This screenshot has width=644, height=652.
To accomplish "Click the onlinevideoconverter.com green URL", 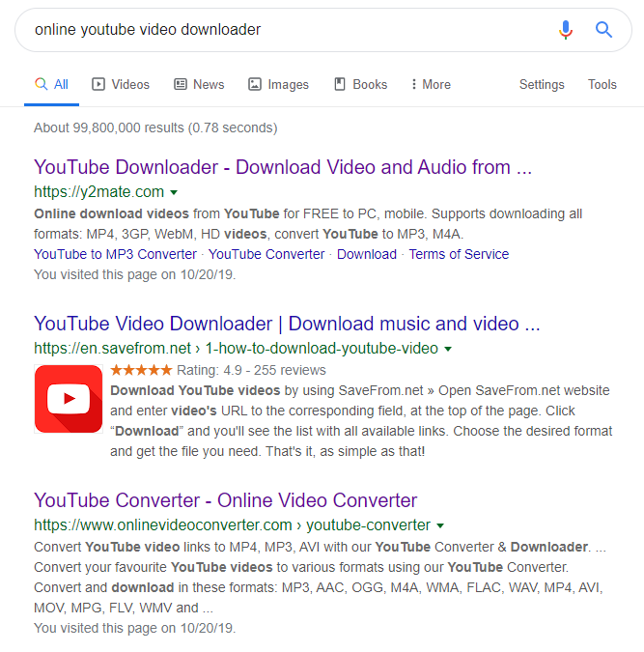I will click(232, 524).
